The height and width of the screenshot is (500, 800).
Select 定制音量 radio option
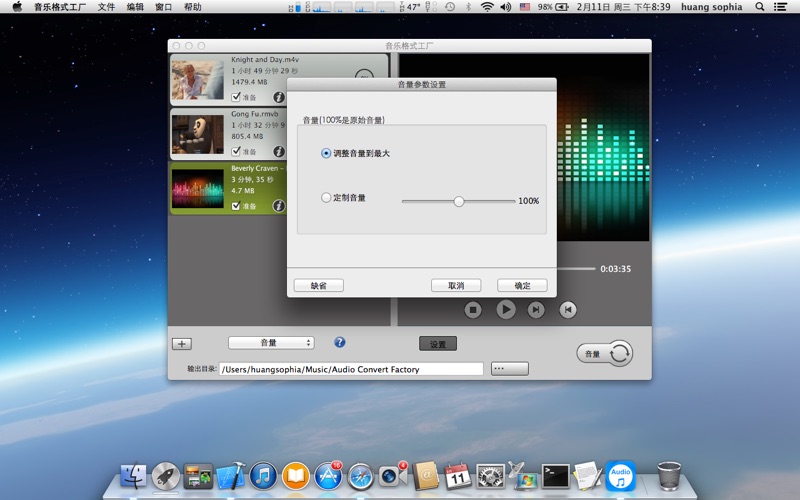tap(326, 198)
